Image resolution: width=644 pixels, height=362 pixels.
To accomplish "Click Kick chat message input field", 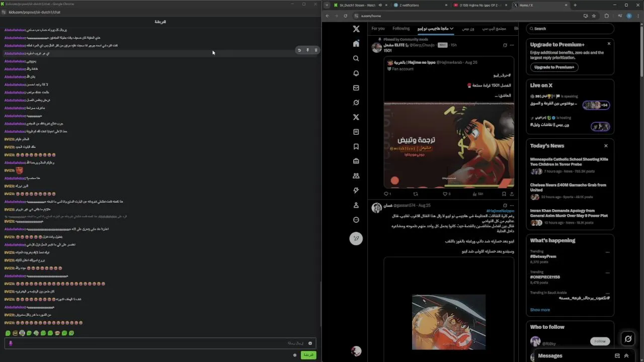I will (x=160, y=343).
